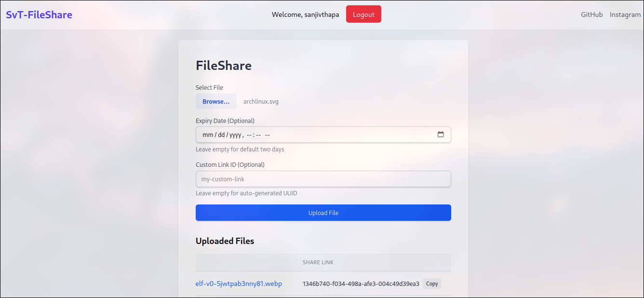Click the Uploaded Files heading
The height and width of the screenshot is (298, 644).
[x=225, y=241]
